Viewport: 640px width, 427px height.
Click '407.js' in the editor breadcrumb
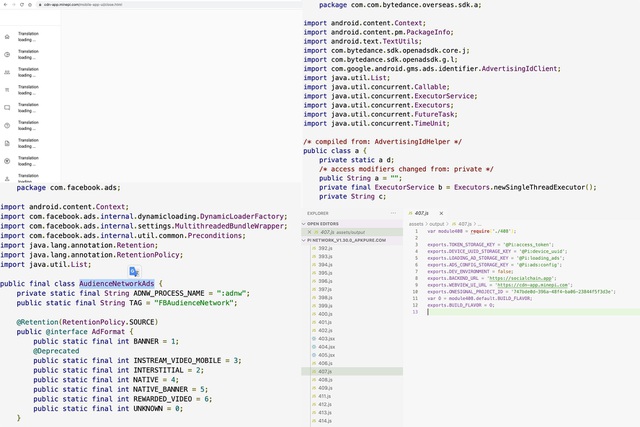(x=465, y=224)
